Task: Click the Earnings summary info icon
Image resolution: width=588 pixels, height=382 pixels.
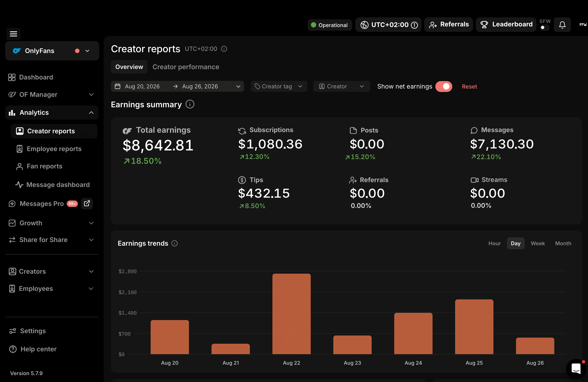Action: tap(190, 104)
